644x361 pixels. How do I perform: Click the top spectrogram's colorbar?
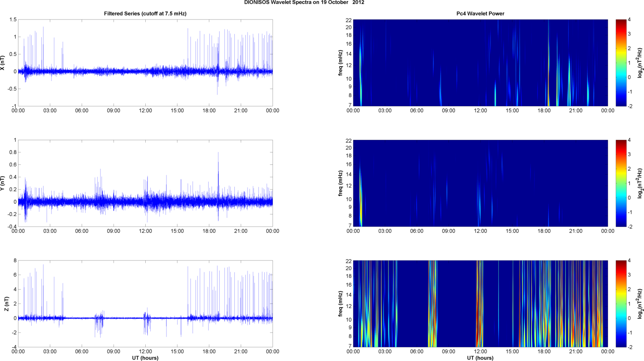(x=621, y=63)
